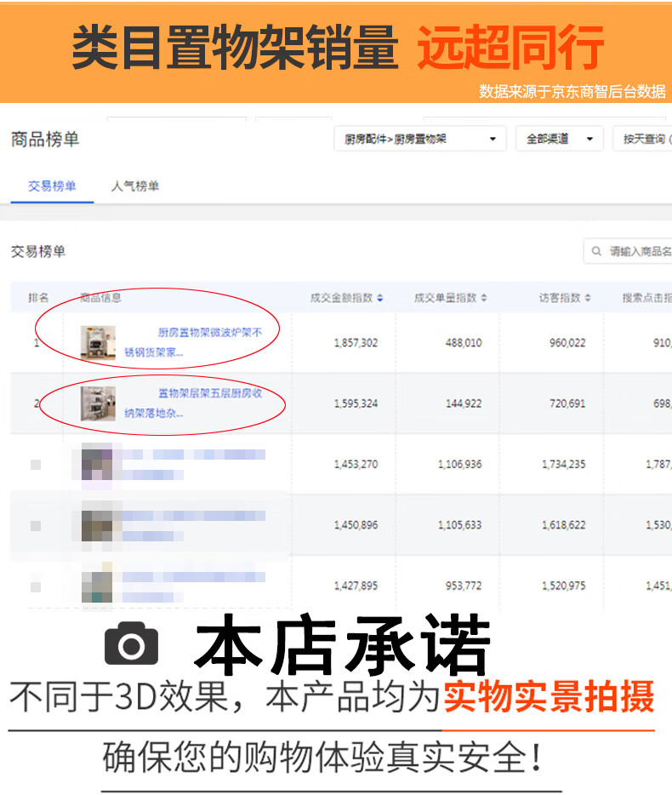Open the 厨房置物架微波炉架 product link
The width and height of the screenshot is (672, 795).
tap(209, 333)
